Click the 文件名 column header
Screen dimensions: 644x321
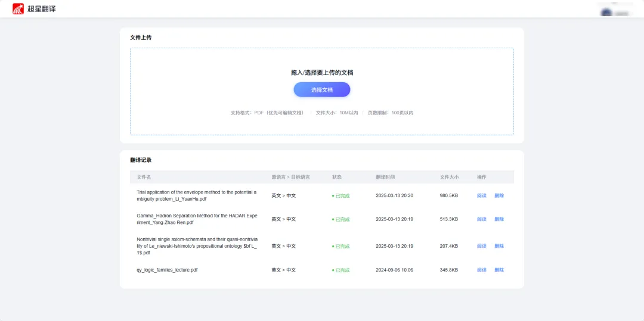tap(144, 177)
